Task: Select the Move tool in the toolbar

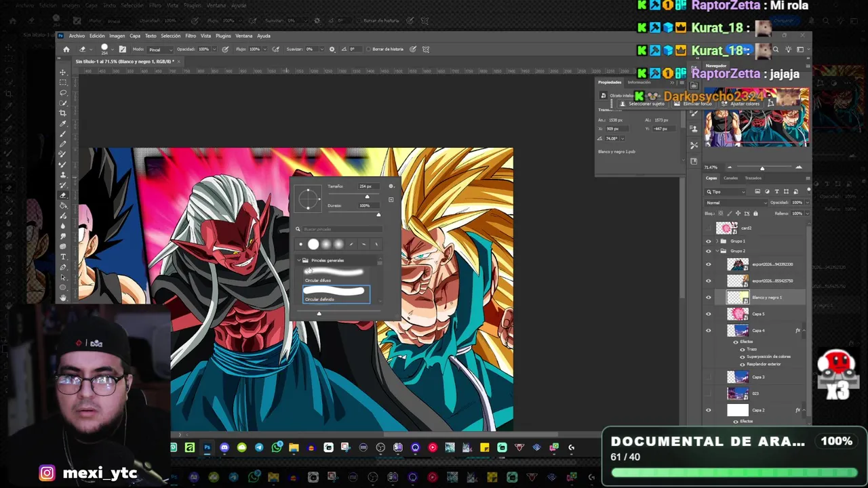Action: click(63, 72)
